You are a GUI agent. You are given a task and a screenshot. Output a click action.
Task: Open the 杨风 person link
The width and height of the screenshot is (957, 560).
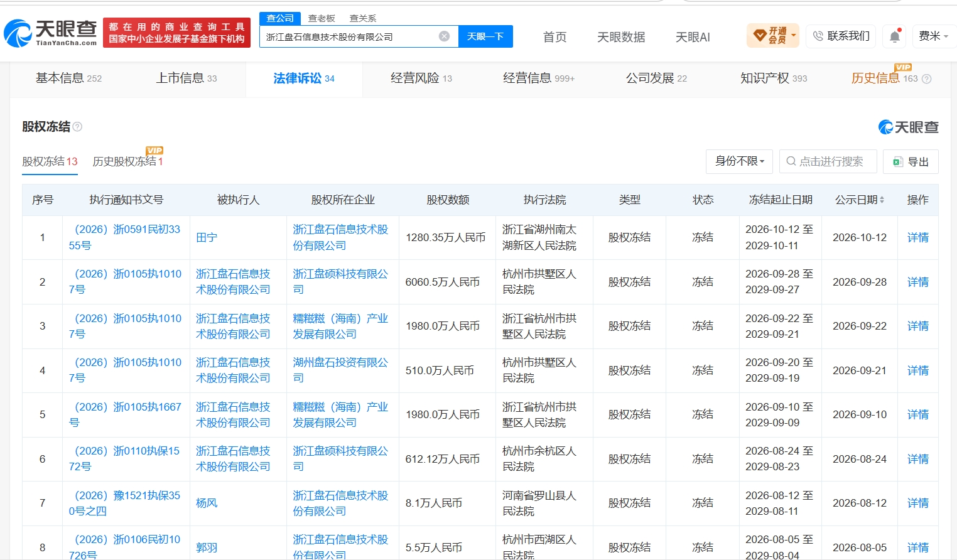207,503
